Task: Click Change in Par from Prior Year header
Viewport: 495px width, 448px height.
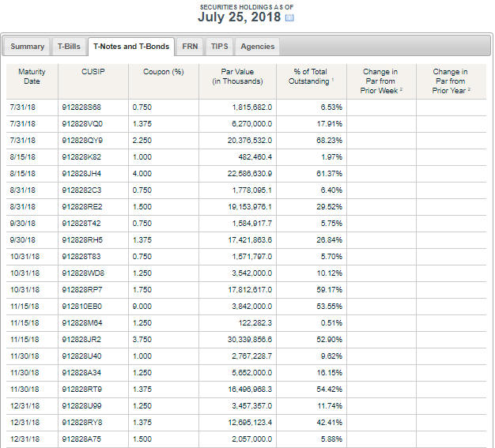Action: tap(450, 81)
